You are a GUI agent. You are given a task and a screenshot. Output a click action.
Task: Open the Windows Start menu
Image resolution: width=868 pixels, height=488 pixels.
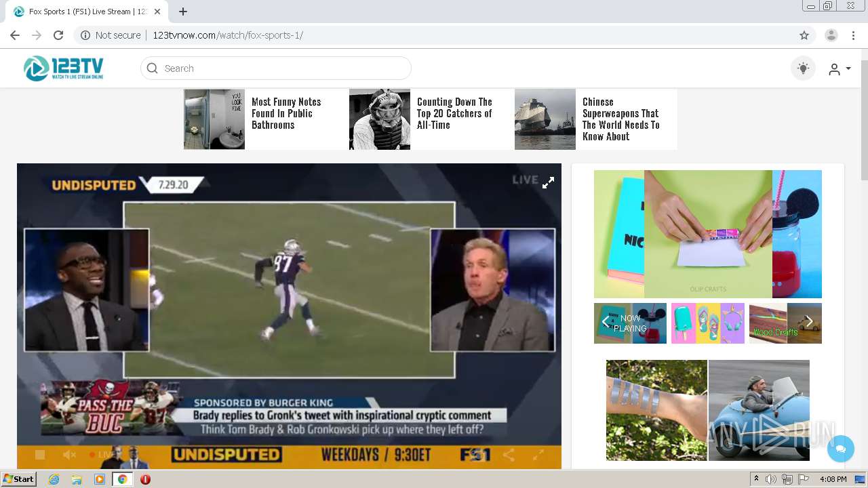[19, 479]
